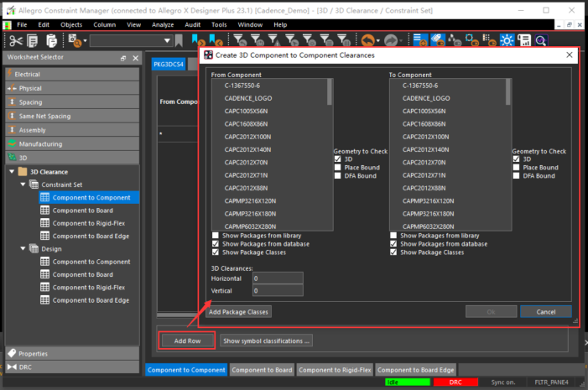Open the Properties section in the sidebar
The width and height of the screenshot is (588, 390).
click(x=72, y=353)
